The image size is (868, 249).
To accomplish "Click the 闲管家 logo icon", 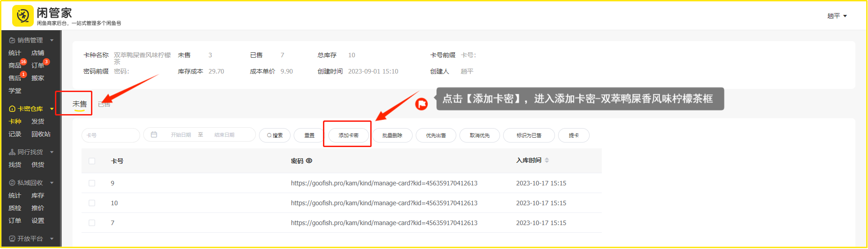I will tap(23, 16).
